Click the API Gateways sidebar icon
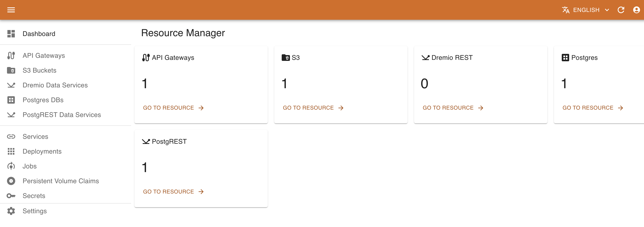The image size is (644, 227). coord(11,56)
